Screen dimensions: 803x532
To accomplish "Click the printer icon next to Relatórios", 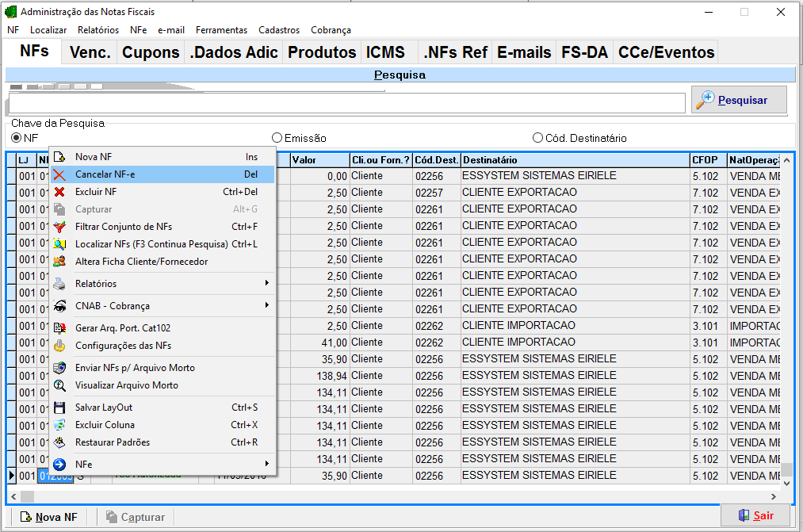I will [59, 284].
